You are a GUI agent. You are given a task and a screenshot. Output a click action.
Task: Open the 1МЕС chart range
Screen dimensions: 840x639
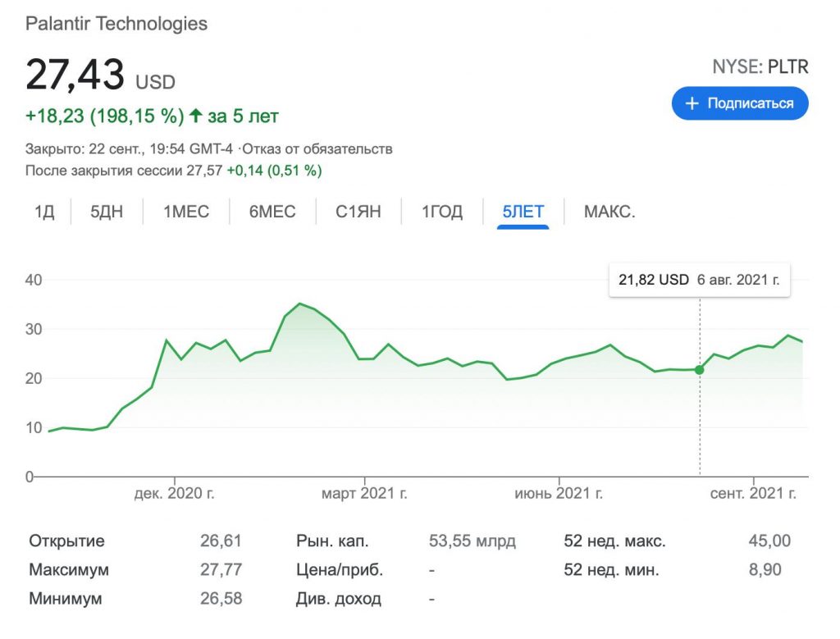[x=186, y=212]
